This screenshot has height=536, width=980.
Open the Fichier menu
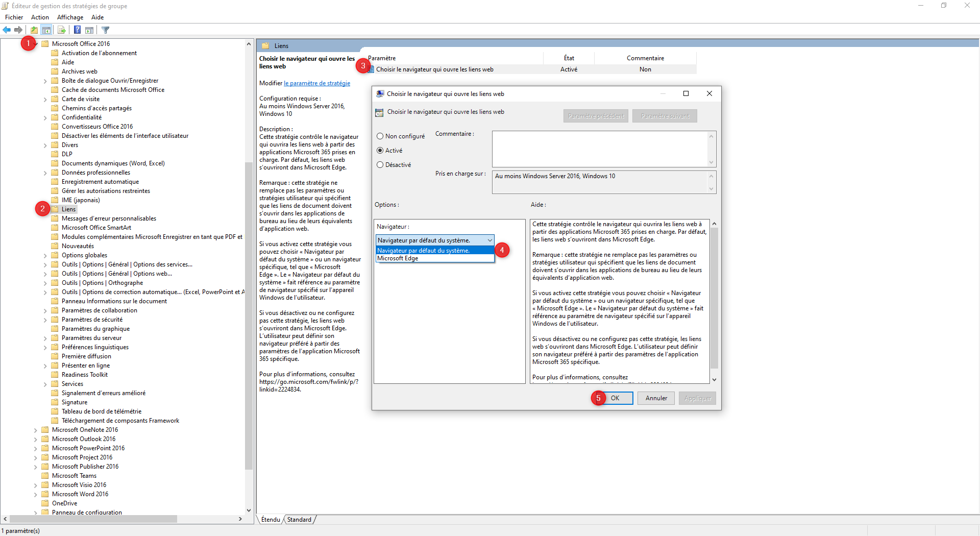point(14,17)
